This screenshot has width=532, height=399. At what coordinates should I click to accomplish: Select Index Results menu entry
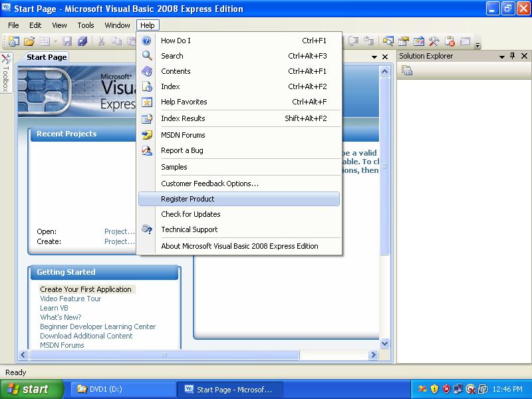[x=239, y=118]
